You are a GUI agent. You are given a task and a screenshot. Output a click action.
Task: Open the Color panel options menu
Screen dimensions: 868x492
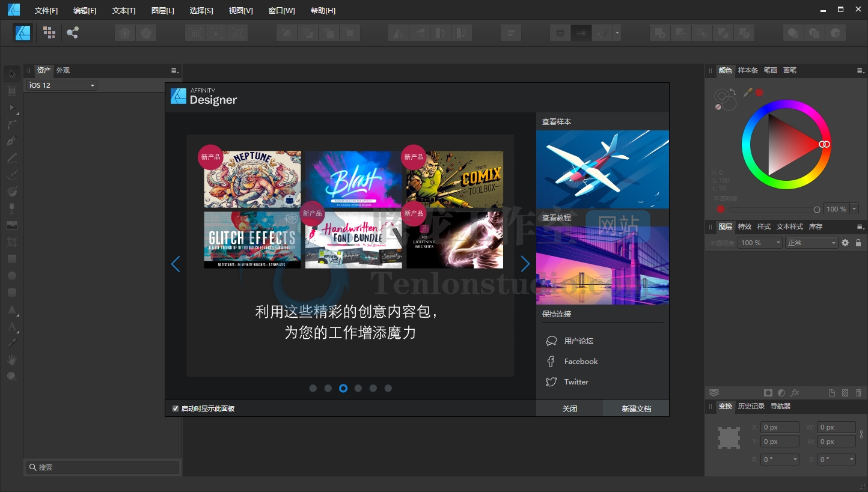tap(860, 70)
